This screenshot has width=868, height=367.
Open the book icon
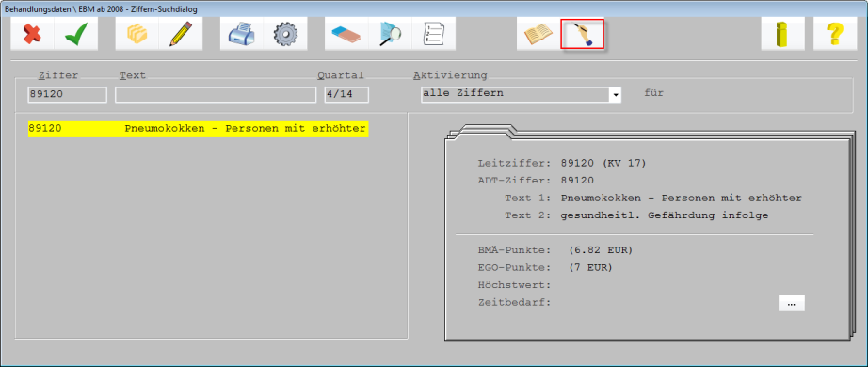coord(538,34)
